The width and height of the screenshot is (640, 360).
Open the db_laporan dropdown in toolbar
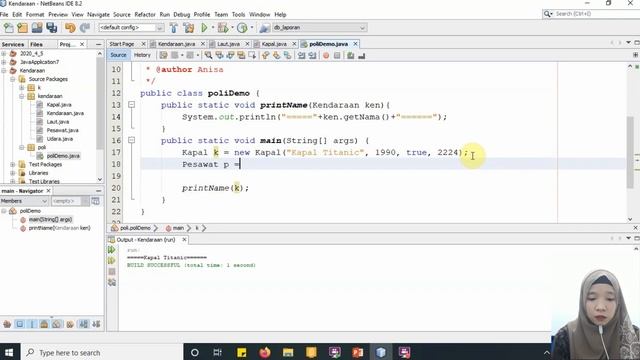coord(319,28)
